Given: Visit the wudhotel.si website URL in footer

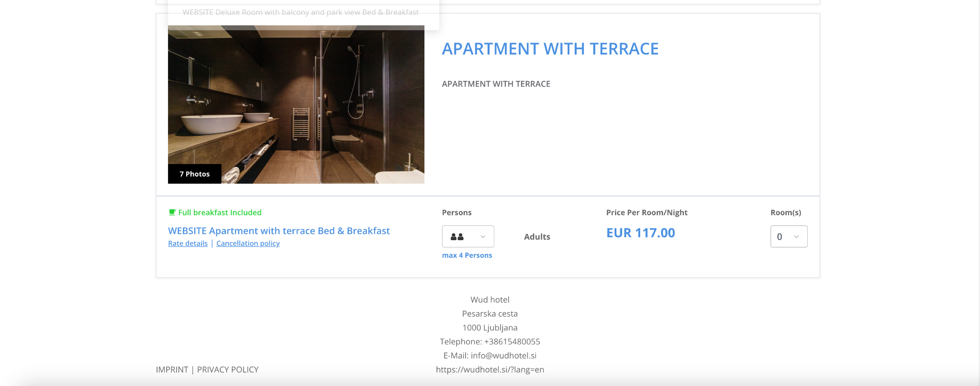Looking at the screenshot, I should pyautogui.click(x=490, y=370).
